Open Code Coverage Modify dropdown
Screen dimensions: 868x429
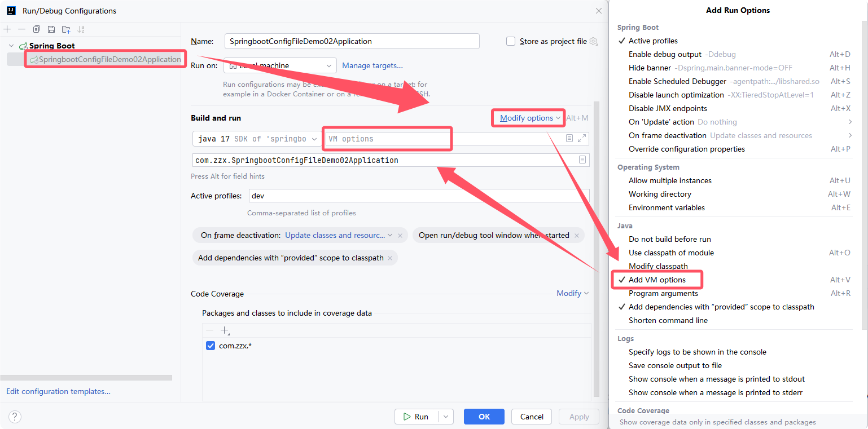tap(572, 293)
